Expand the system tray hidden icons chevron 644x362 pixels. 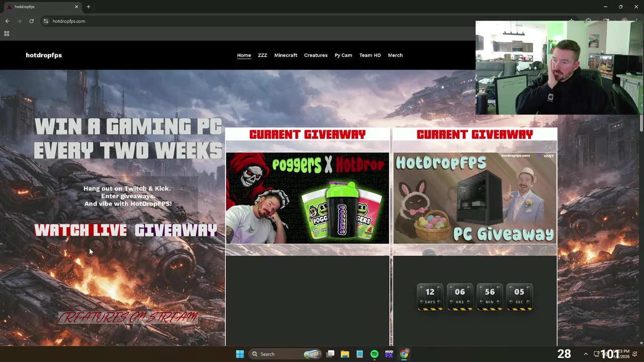coord(586,354)
